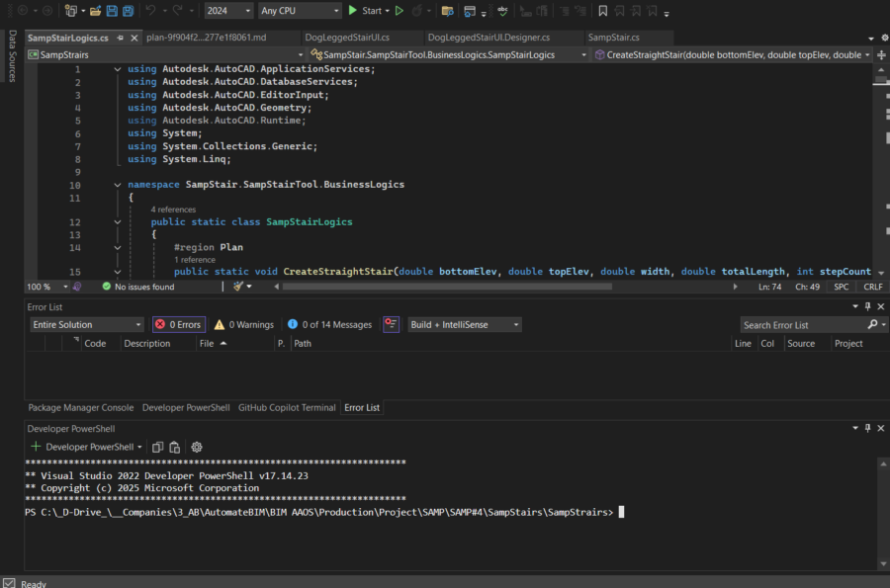Open the Entire Solution dropdown
This screenshot has width=890, height=588.
coord(86,324)
